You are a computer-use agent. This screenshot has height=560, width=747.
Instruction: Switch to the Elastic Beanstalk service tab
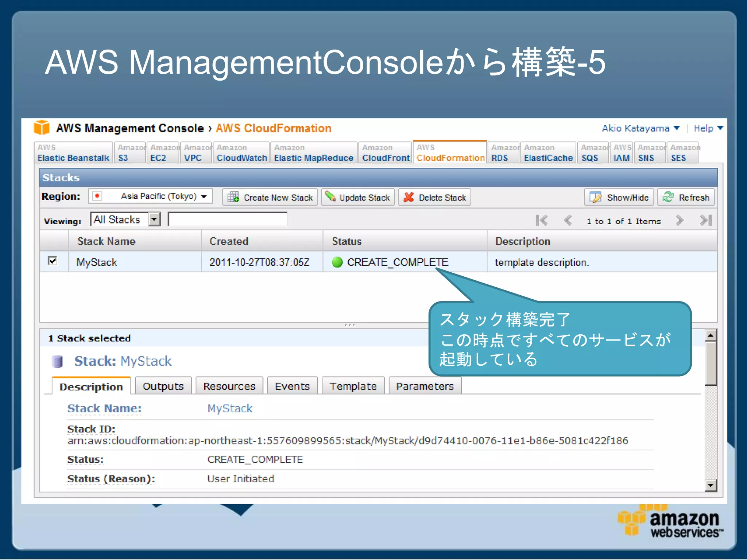pos(73,153)
